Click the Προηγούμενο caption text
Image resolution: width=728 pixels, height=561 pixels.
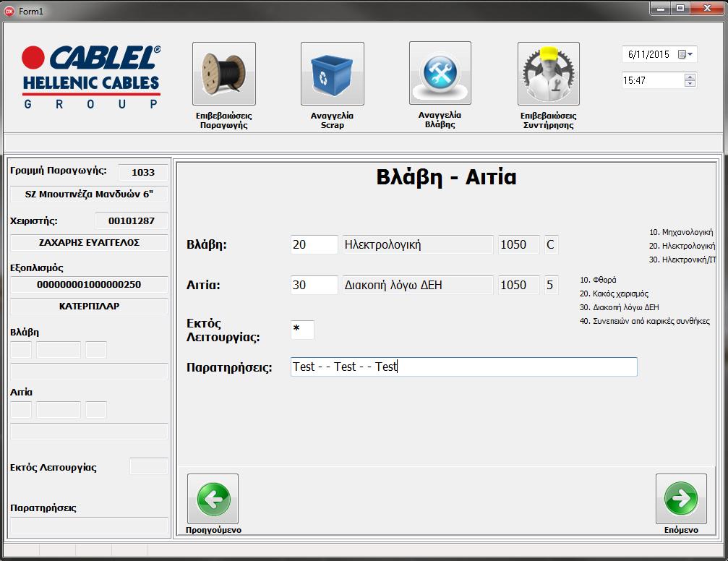point(213,530)
